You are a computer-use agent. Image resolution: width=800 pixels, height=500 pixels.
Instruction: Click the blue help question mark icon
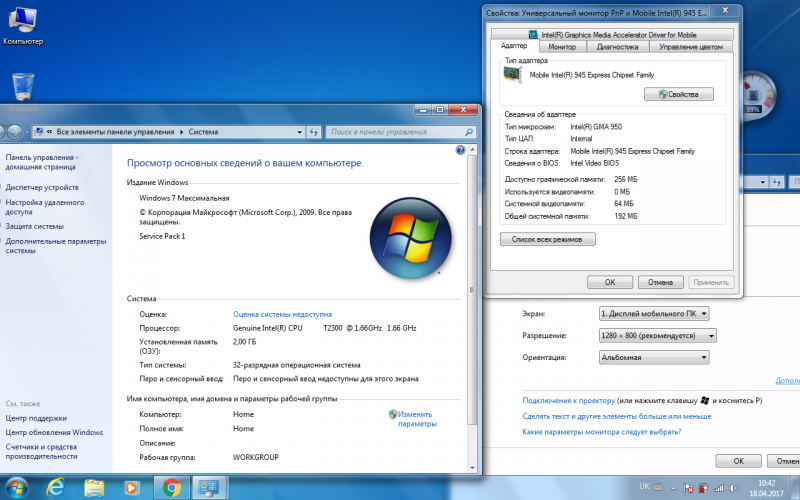click(460, 150)
